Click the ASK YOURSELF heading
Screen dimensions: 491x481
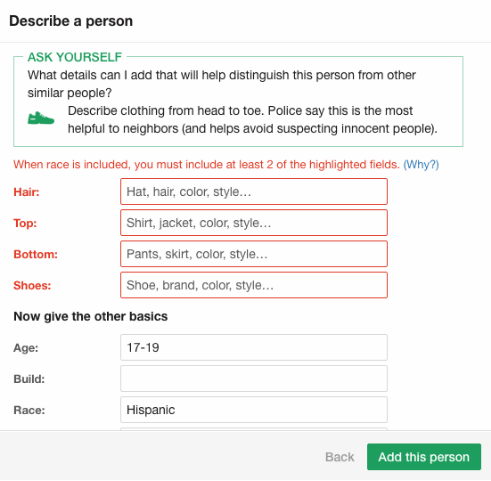[x=75, y=57]
